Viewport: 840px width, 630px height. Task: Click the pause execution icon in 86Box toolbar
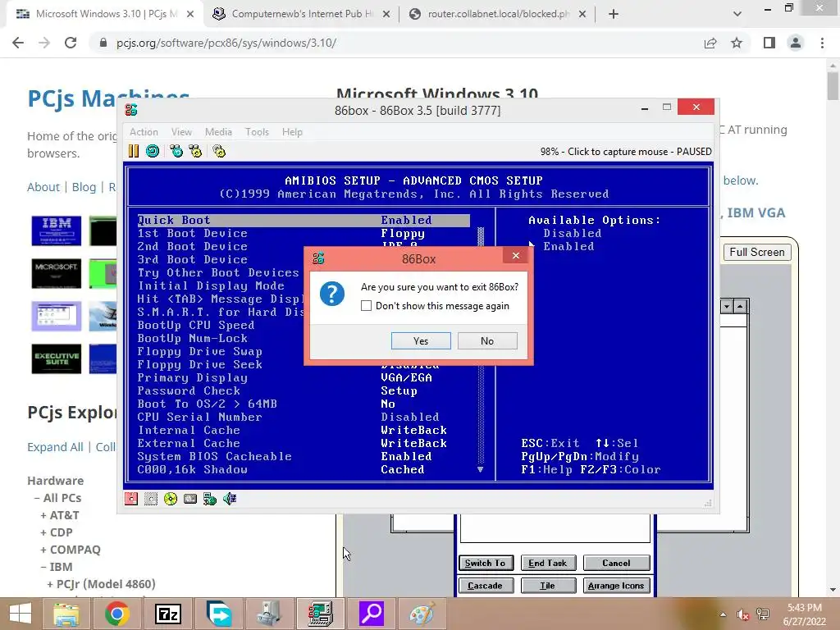coord(134,151)
